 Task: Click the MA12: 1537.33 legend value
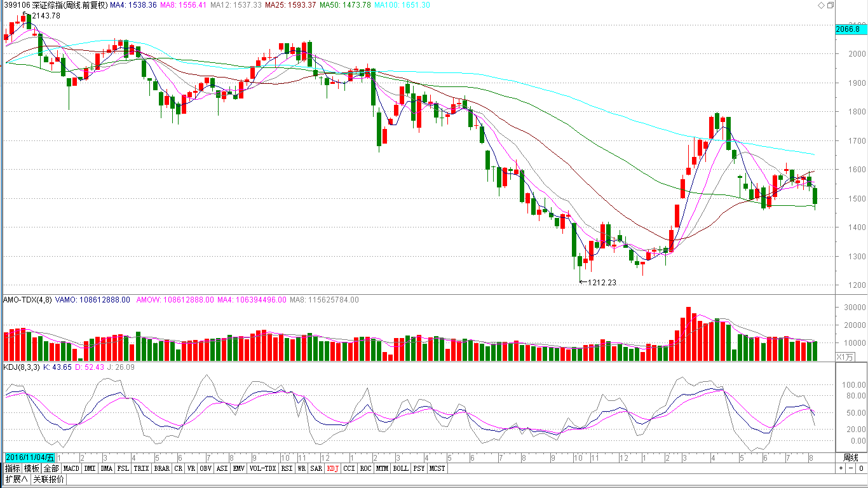click(x=236, y=5)
